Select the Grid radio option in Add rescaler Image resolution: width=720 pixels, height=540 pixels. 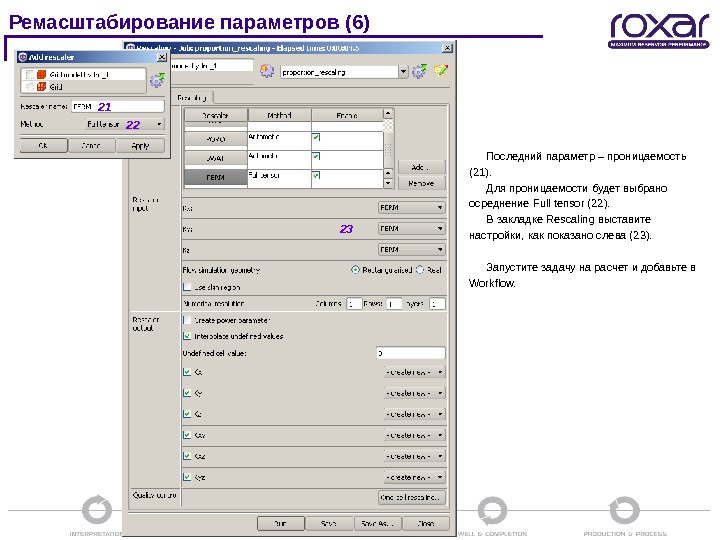click(x=30, y=86)
